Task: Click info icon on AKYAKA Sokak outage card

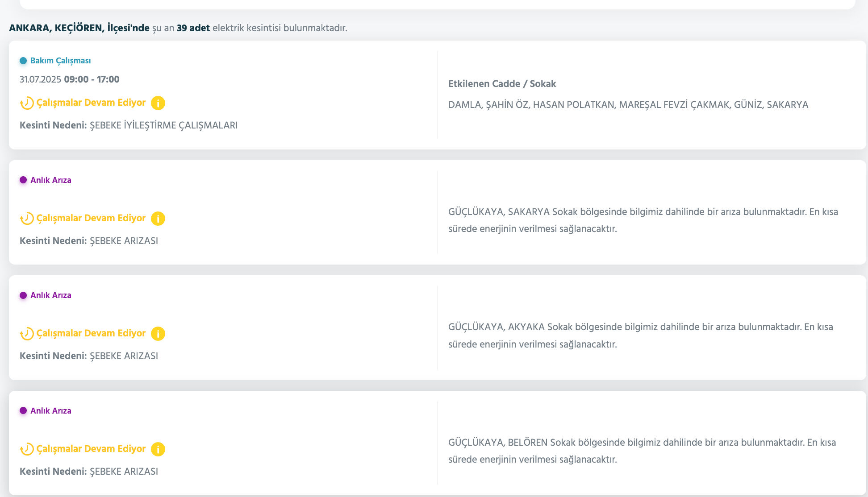Action: 158,334
